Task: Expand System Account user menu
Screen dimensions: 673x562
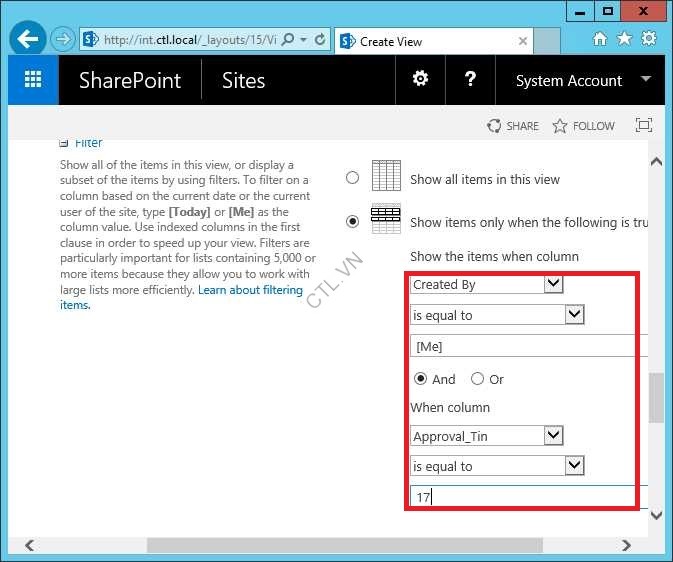Action: tap(580, 81)
